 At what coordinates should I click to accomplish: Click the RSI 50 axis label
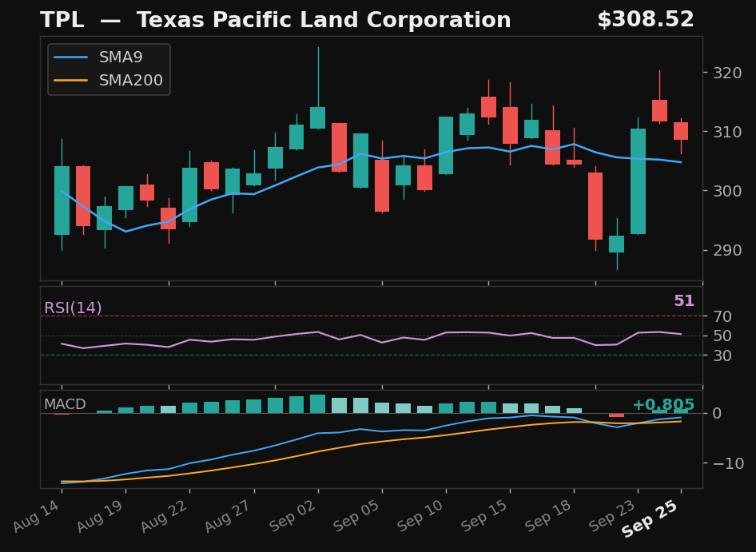tap(723, 336)
